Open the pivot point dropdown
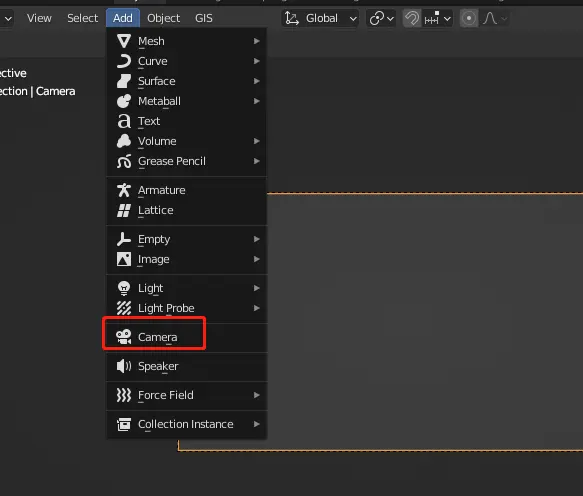The width and height of the screenshot is (583, 496). [x=381, y=18]
